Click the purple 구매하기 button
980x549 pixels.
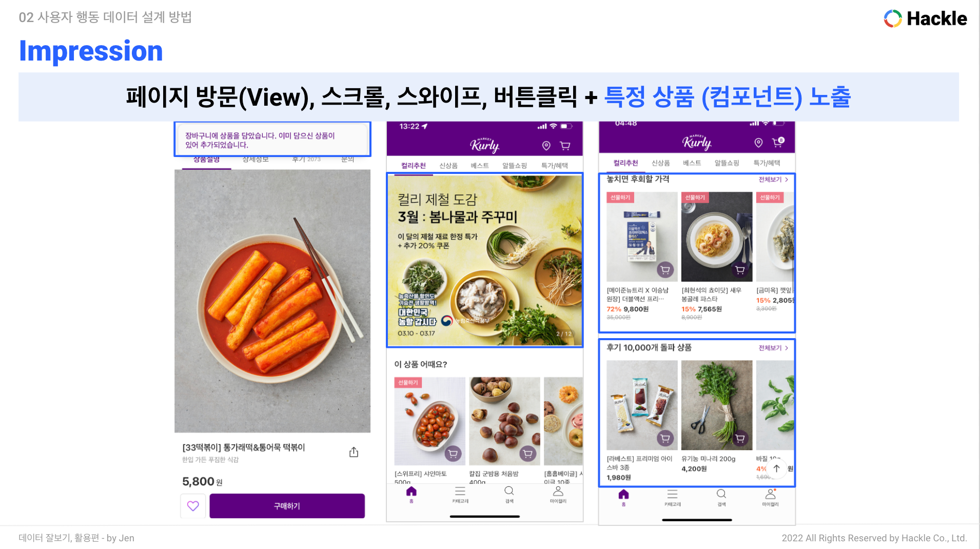point(287,506)
